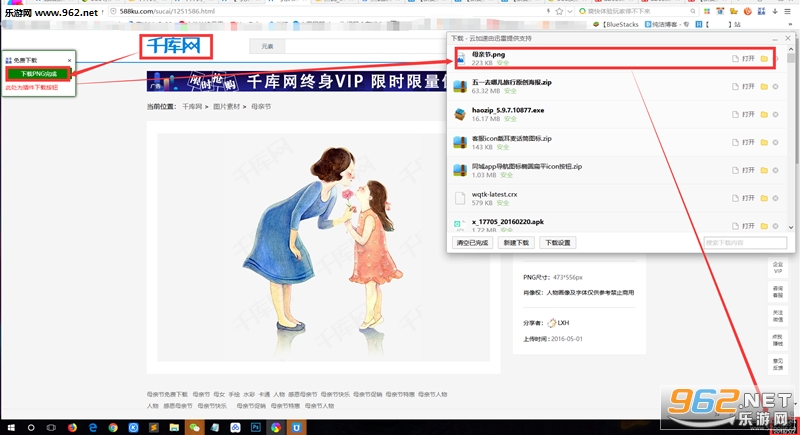Click the mother and daughter preview image

pyautogui.click(x=323, y=247)
